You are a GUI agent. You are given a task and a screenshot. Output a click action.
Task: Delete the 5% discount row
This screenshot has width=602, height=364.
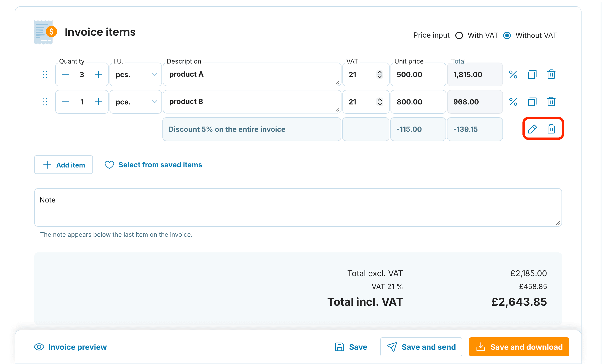point(551,129)
